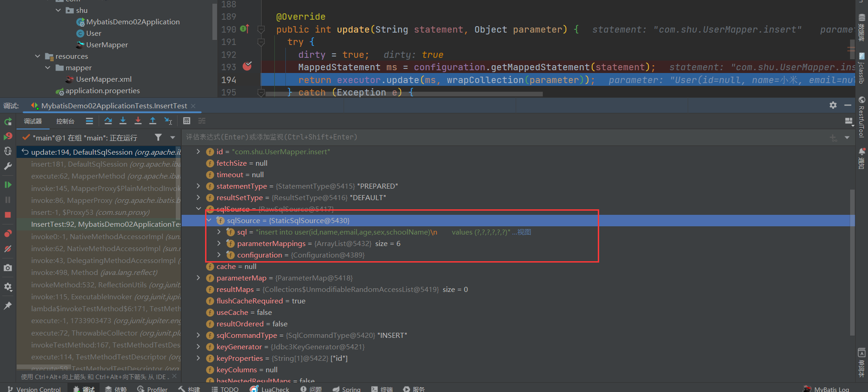Open the debug sidebar gear settings
The image size is (868, 392).
tap(8, 287)
